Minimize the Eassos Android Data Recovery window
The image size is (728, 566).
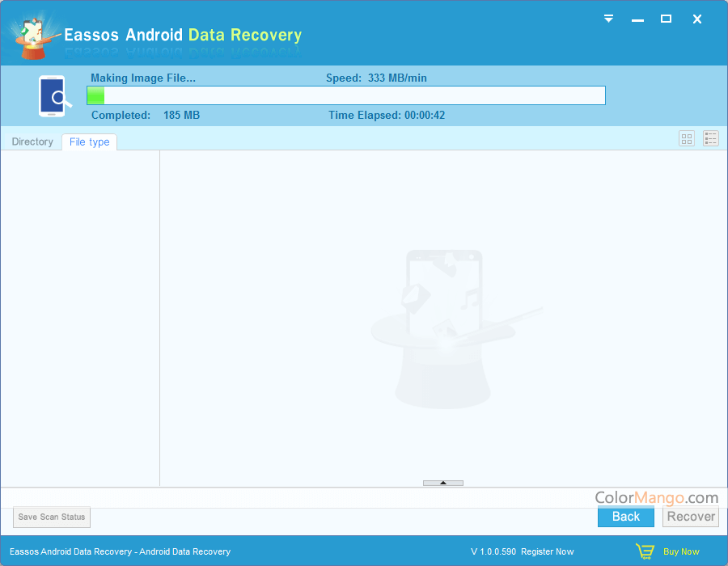[637, 19]
